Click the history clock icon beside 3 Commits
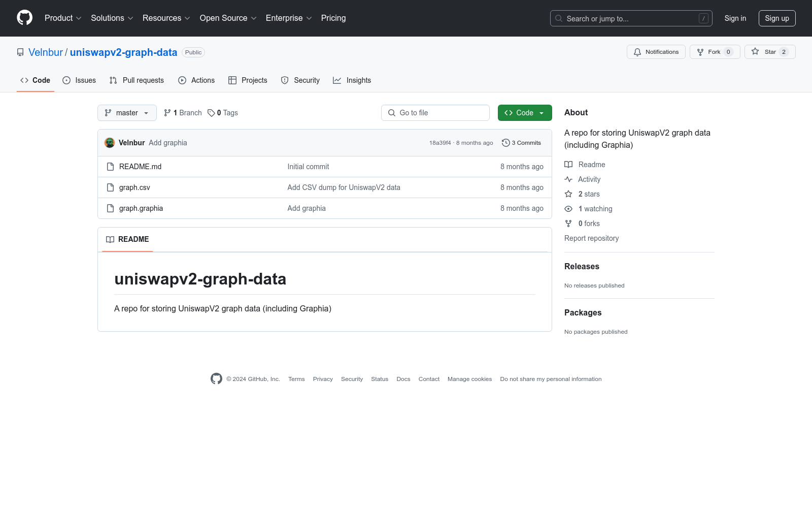Viewport: 812px width, 508px height. [x=505, y=143]
